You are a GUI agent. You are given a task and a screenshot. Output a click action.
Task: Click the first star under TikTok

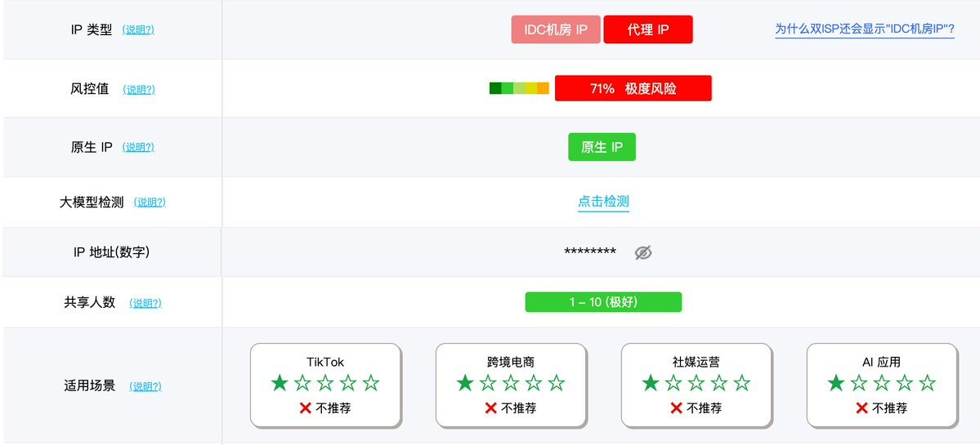[x=280, y=383]
